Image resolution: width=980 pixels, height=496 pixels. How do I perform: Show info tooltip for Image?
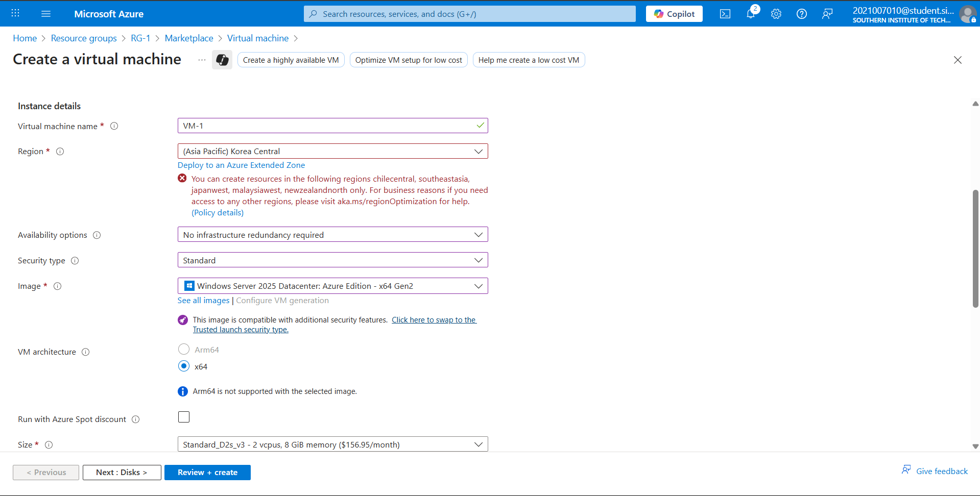pos(58,286)
